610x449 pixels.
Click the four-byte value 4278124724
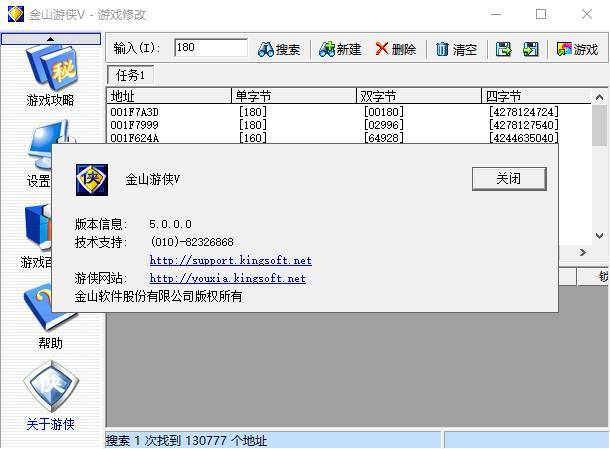tap(524, 112)
